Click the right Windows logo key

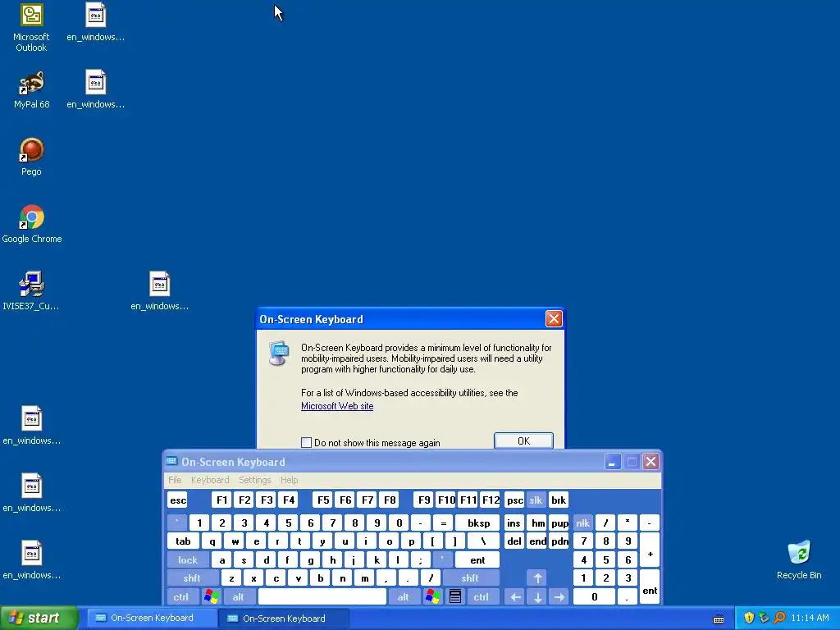pyautogui.click(x=432, y=596)
